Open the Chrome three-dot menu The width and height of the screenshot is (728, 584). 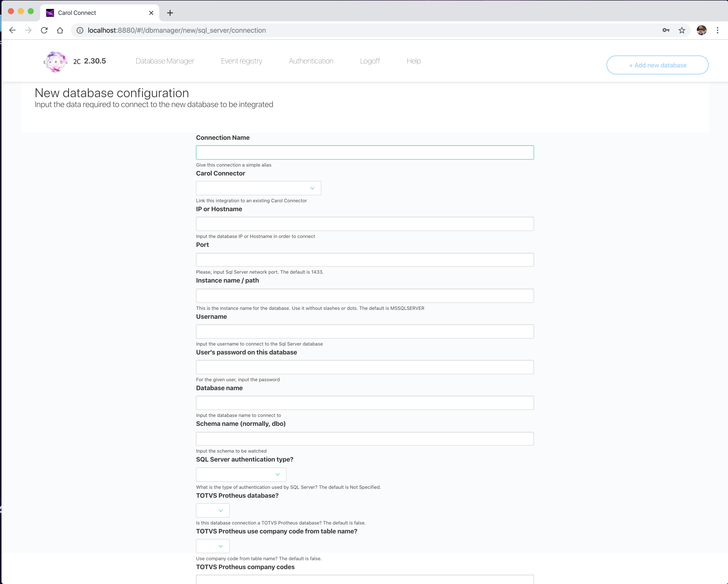coord(718,30)
